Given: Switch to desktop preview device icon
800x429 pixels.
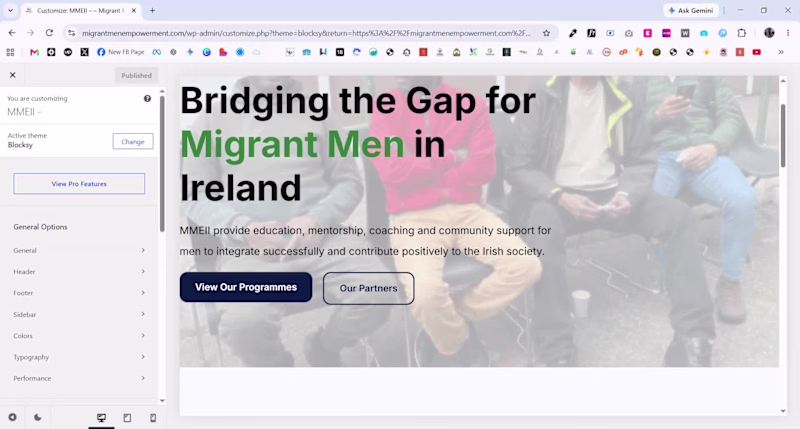Looking at the screenshot, I should pyautogui.click(x=102, y=418).
